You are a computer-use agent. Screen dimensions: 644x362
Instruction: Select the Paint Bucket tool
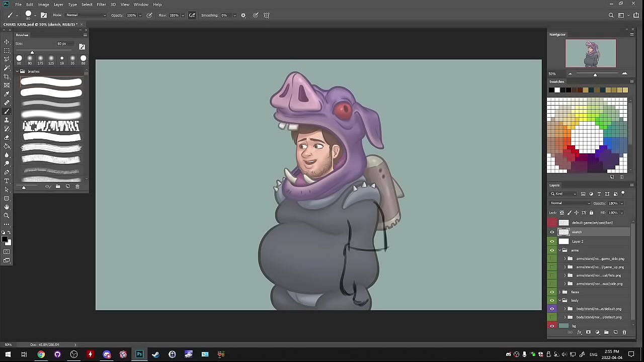pos(7,146)
